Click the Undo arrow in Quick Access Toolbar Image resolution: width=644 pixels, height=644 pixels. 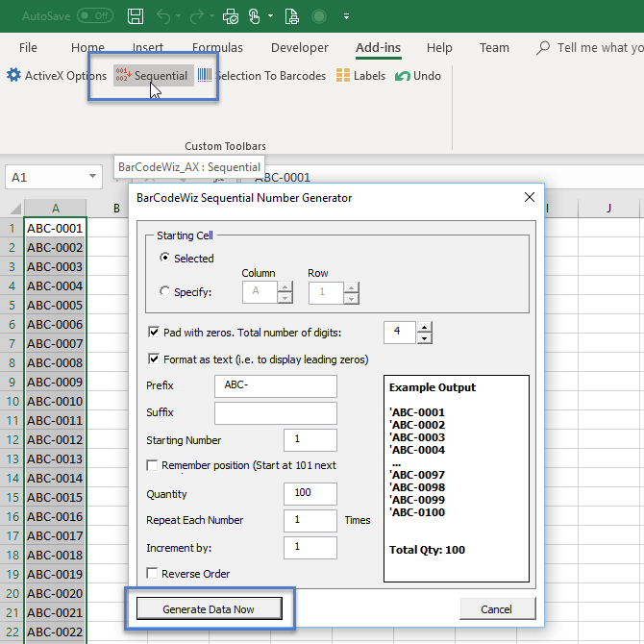164,16
